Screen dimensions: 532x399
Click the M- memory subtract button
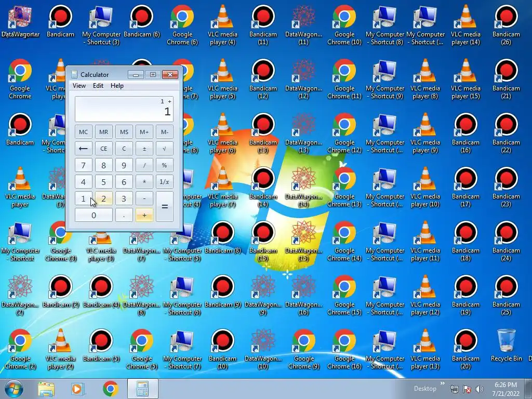point(165,132)
